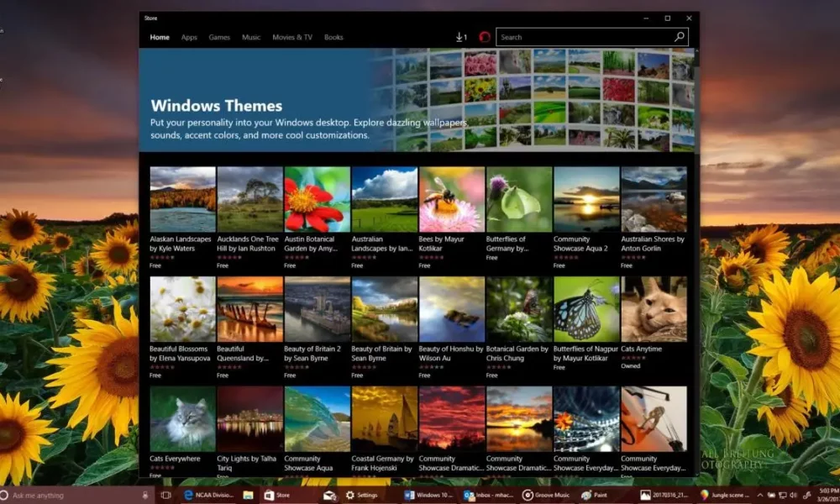The height and width of the screenshot is (504, 840).
Task: Click the volume icon in system tray
Action: coord(794,496)
